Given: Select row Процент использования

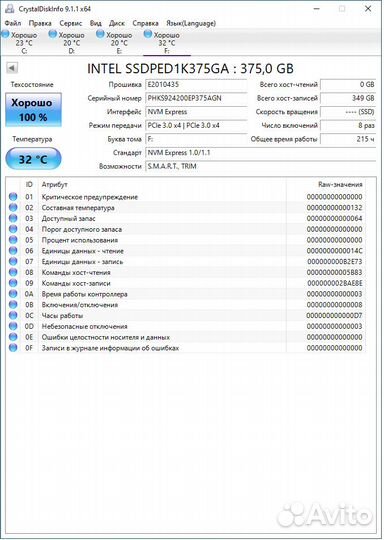Looking at the screenshot, I should pyautogui.click(x=186, y=240).
